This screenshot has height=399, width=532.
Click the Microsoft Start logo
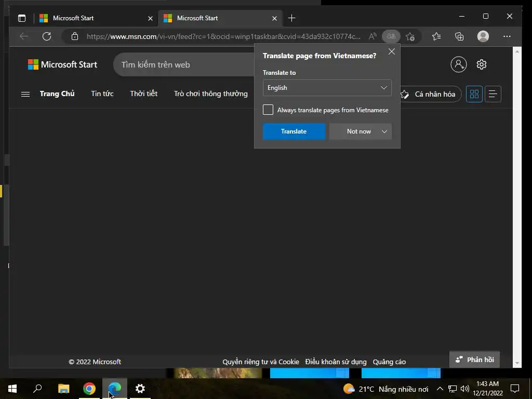click(62, 64)
